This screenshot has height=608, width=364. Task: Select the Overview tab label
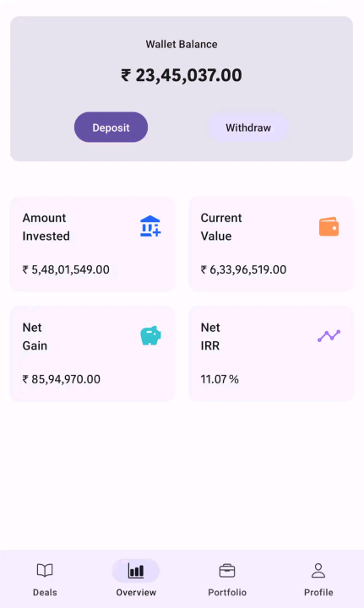(x=136, y=592)
